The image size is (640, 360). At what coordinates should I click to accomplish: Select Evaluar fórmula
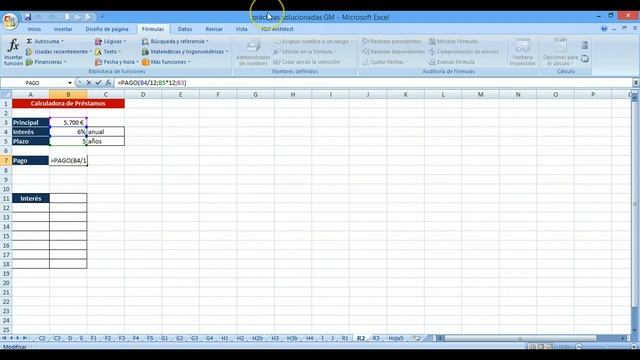click(x=451, y=62)
